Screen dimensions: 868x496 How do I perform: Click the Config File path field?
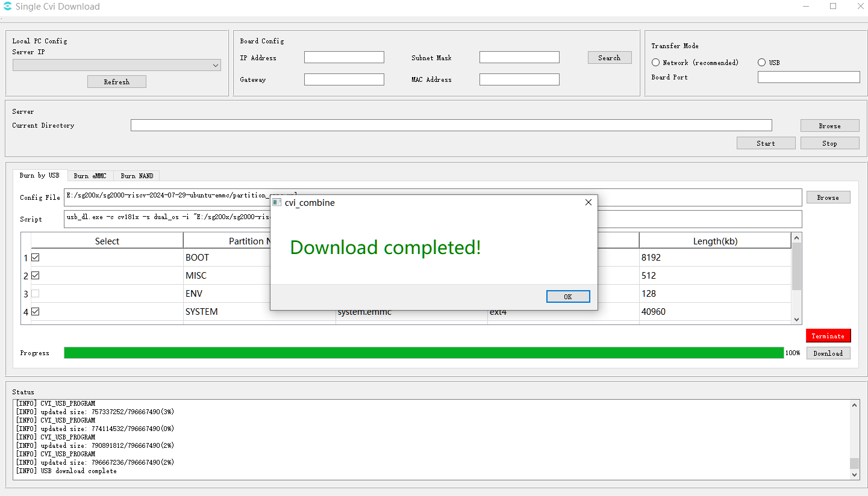(x=433, y=197)
